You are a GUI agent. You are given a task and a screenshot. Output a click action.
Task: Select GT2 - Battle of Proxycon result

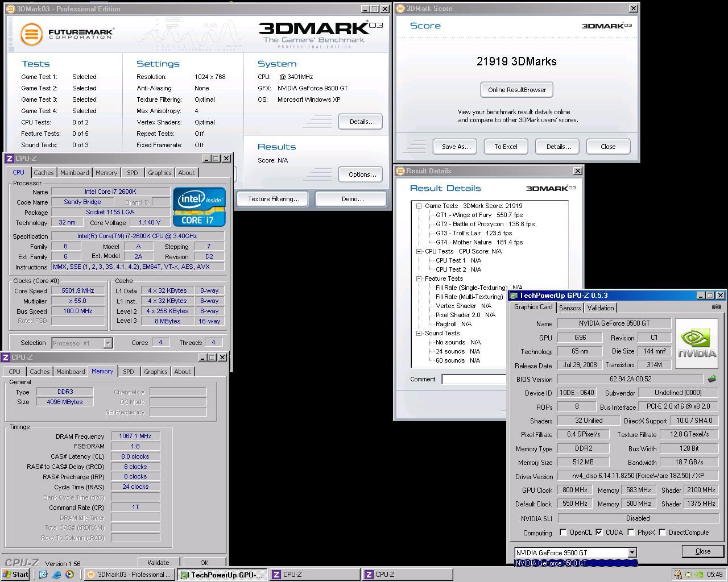click(485, 224)
